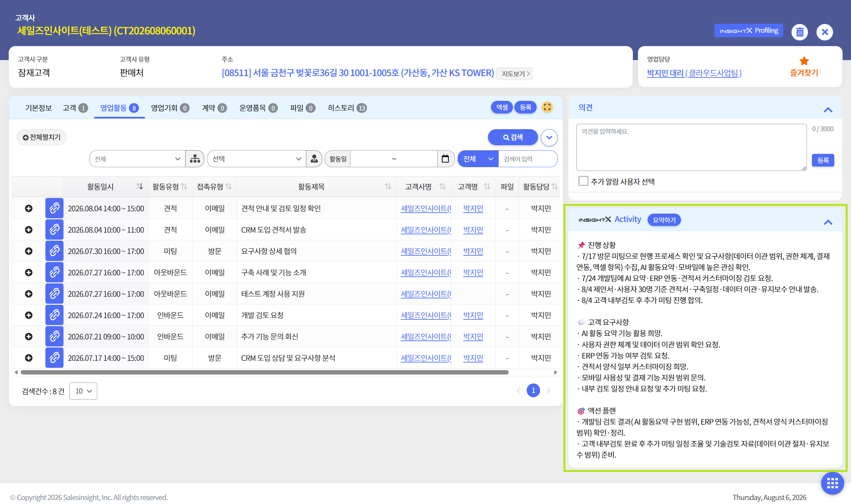Click link icon for 견적 안내 및 검토 일정 확인 row
This screenshot has height=504, width=851.
click(x=54, y=208)
